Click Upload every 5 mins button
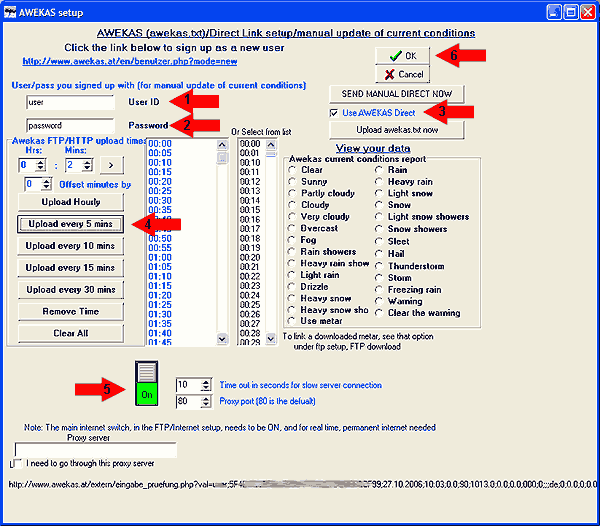The image size is (600, 526). pos(71,224)
